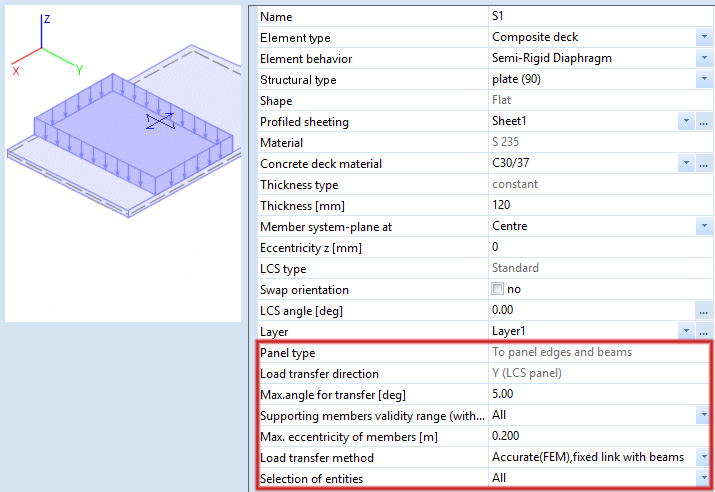
Task: Open the Element type dropdown arrow
Action: click(x=704, y=37)
